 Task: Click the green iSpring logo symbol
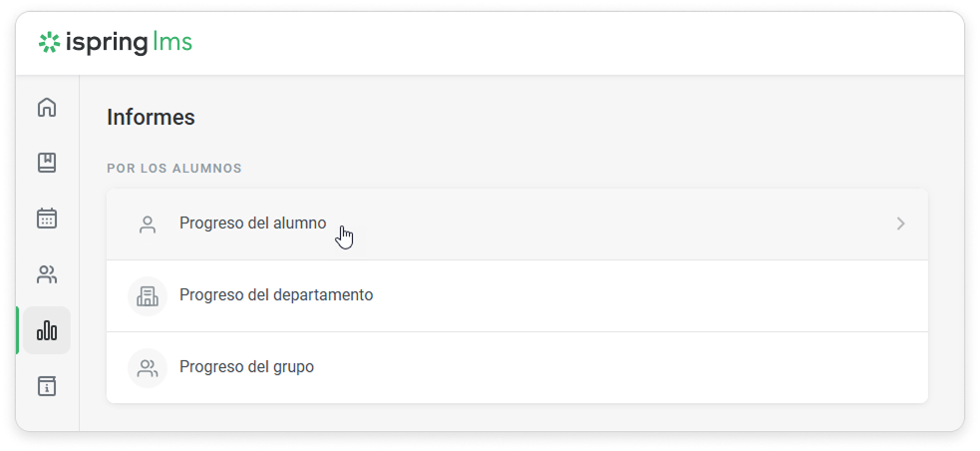pos(50,43)
